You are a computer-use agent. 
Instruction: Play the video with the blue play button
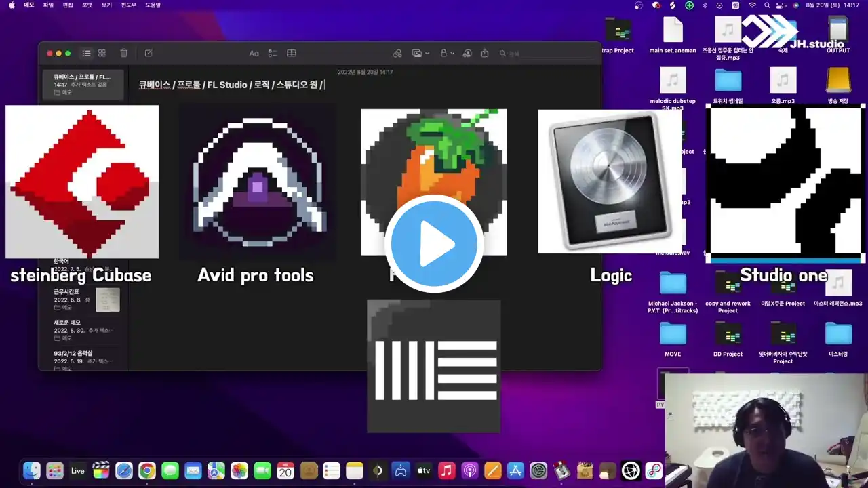coord(434,244)
